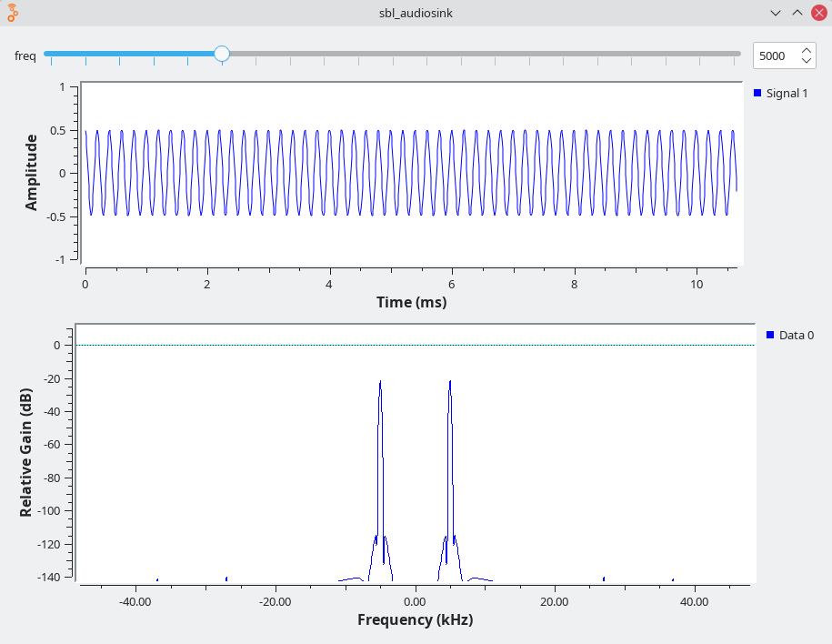Click the gray freq slider track right of handle

[482, 54]
